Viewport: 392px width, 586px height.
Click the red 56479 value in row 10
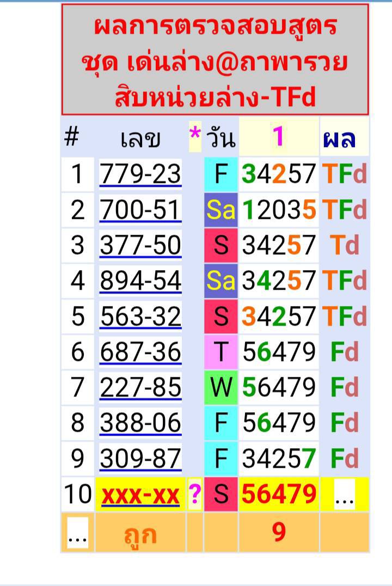coord(278,495)
